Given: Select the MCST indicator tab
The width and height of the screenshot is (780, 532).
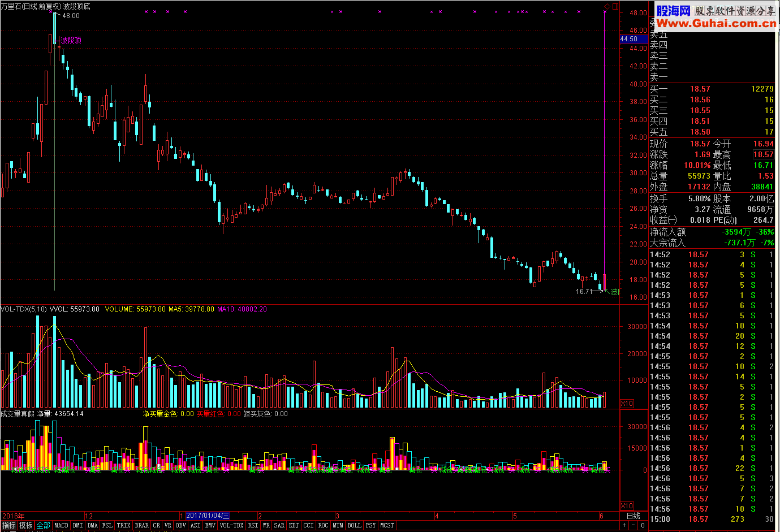Looking at the screenshot, I should 387,525.
